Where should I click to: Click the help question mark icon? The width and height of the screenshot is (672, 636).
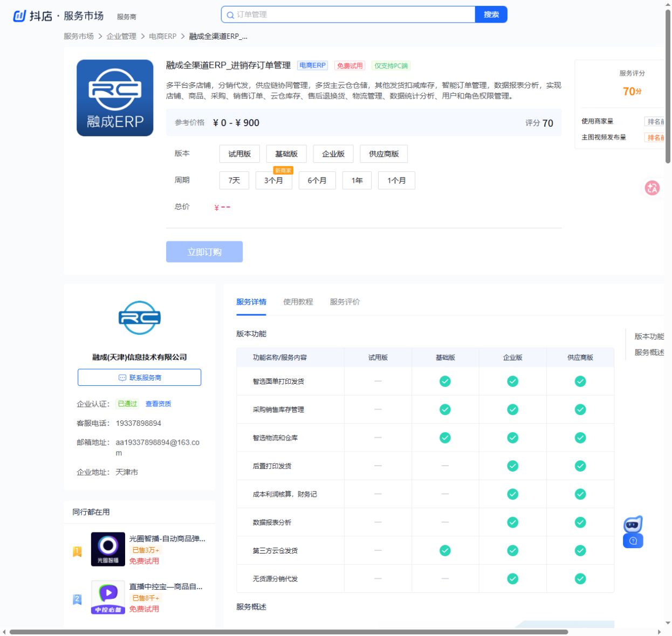tap(633, 541)
